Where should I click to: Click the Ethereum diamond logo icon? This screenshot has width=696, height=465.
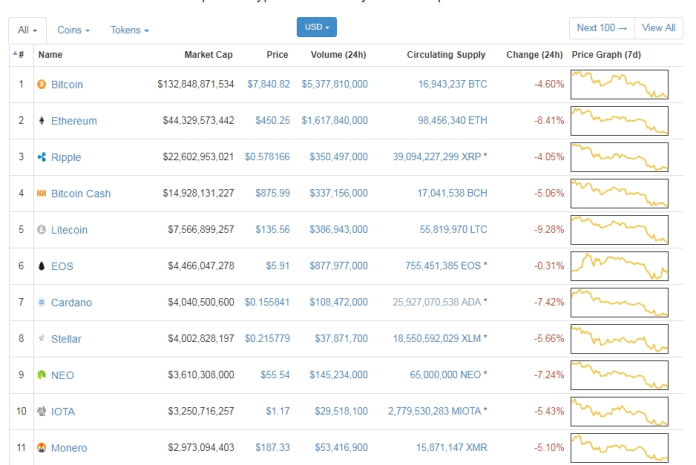(41, 121)
